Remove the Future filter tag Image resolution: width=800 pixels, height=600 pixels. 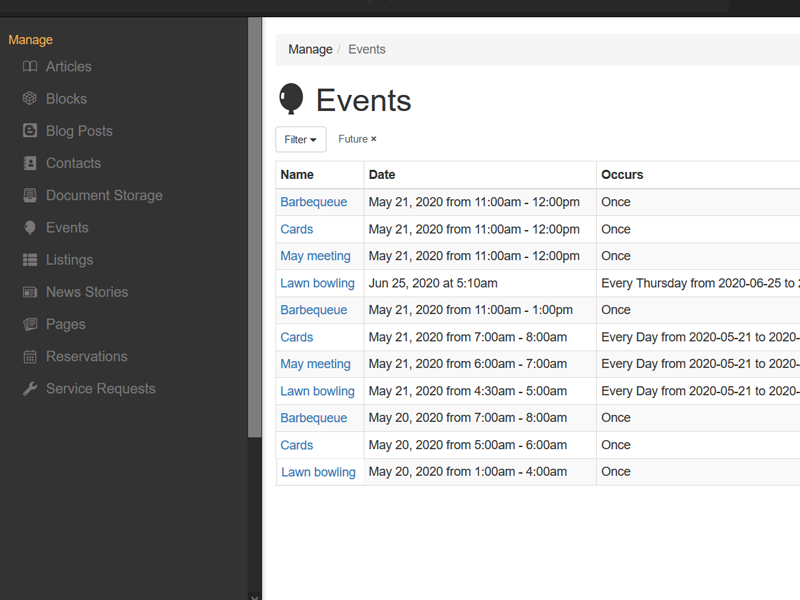tap(373, 139)
